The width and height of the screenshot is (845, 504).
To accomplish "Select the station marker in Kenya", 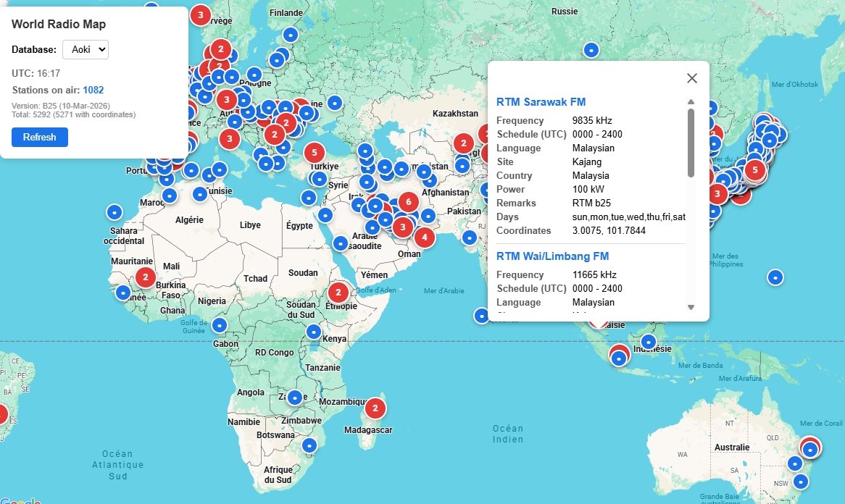I will pyautogui.click(x=314, y=332).
